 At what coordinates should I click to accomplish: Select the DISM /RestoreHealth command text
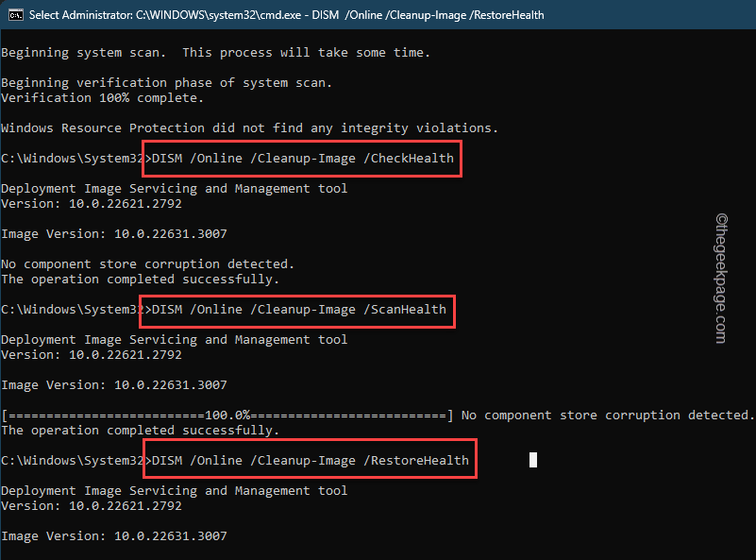click(310, 460)
